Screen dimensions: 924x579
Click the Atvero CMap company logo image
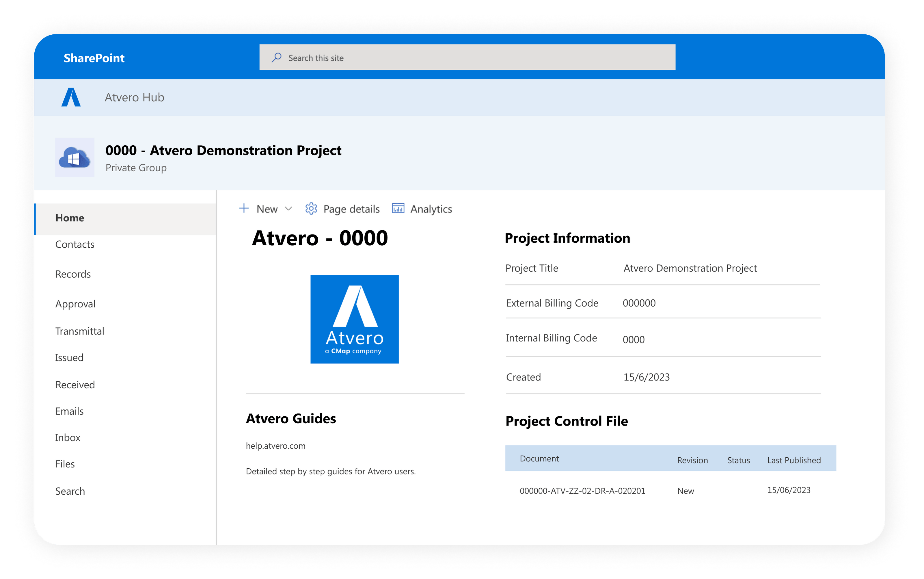tap(354, 319)
